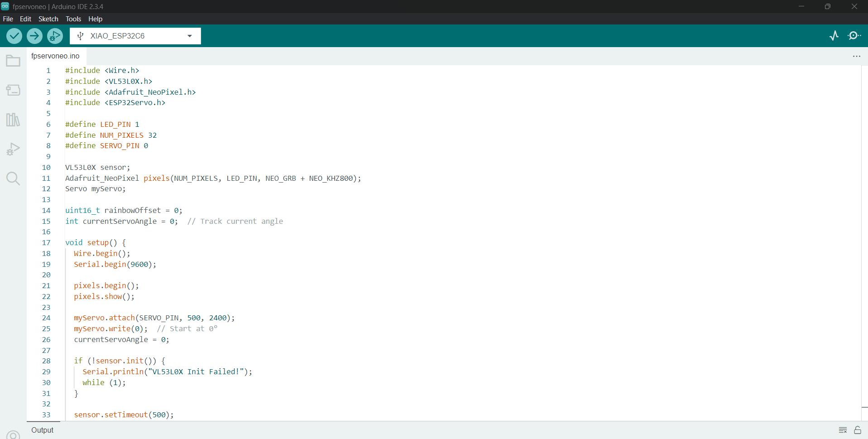The image size is (868, 439).
Task: Open the Edit menu
Action: [25, 19]
